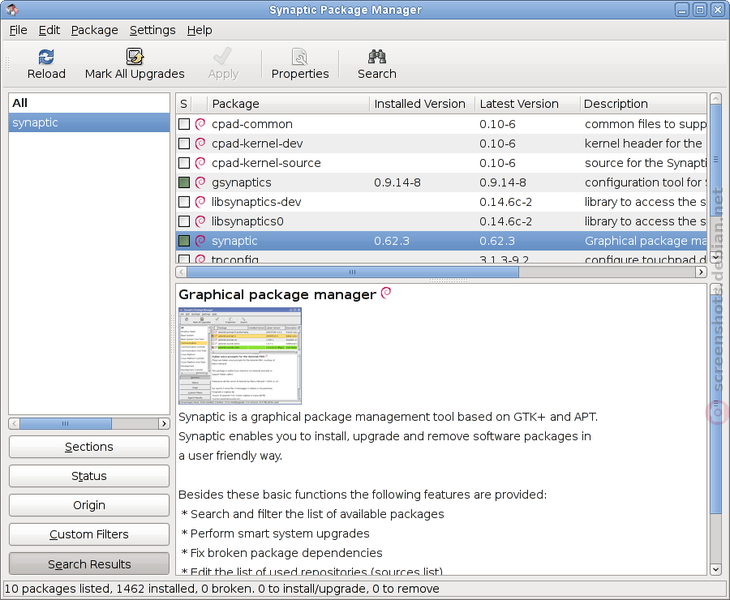Click Debian swirl icon beside gsynaptics
This screenshot has width=730, height=600.
(x=200, y=182)
